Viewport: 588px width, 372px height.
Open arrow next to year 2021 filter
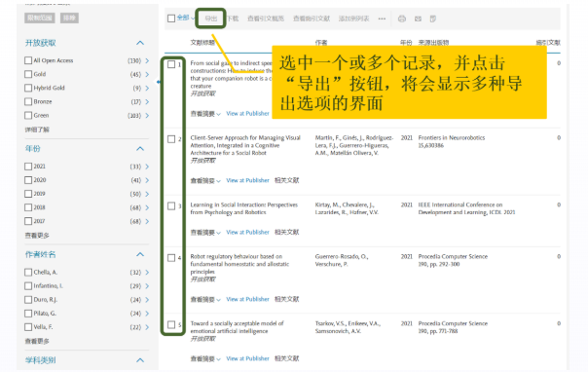click(x=147, y=167)
